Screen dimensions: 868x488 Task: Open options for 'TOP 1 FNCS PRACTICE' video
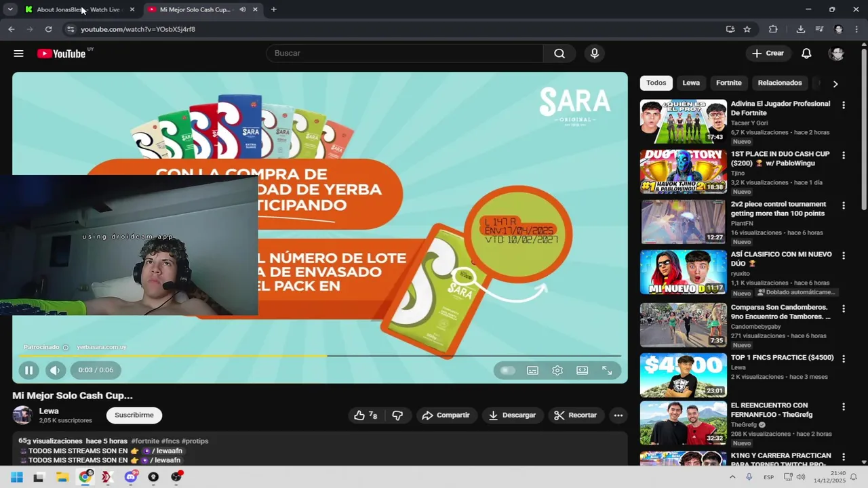844,359
